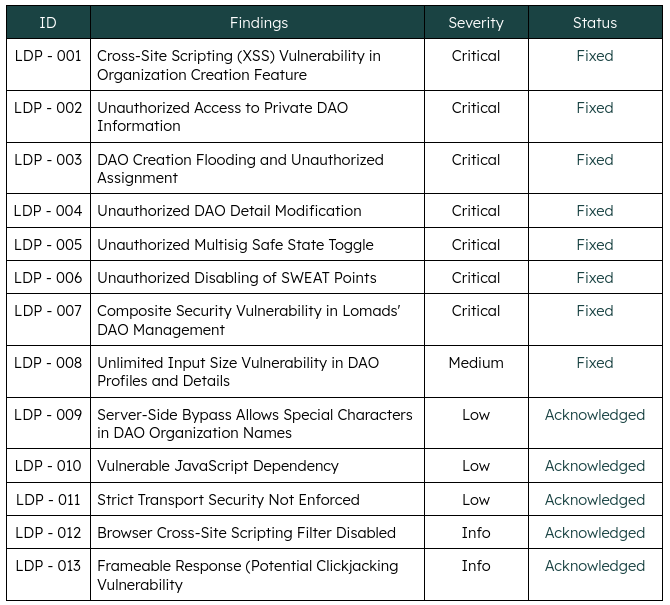Click Frameable Response Clickjacking finding
This screenshot has width=670, height=605.
[x=247, y=575]
